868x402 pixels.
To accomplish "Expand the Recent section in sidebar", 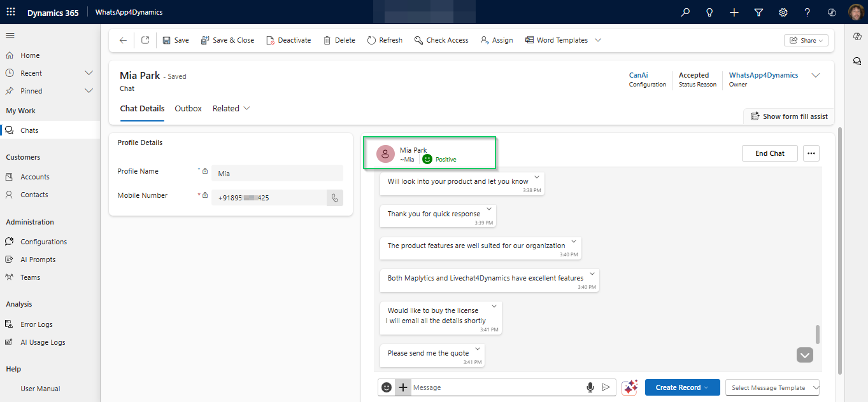I will coord(89,73).
